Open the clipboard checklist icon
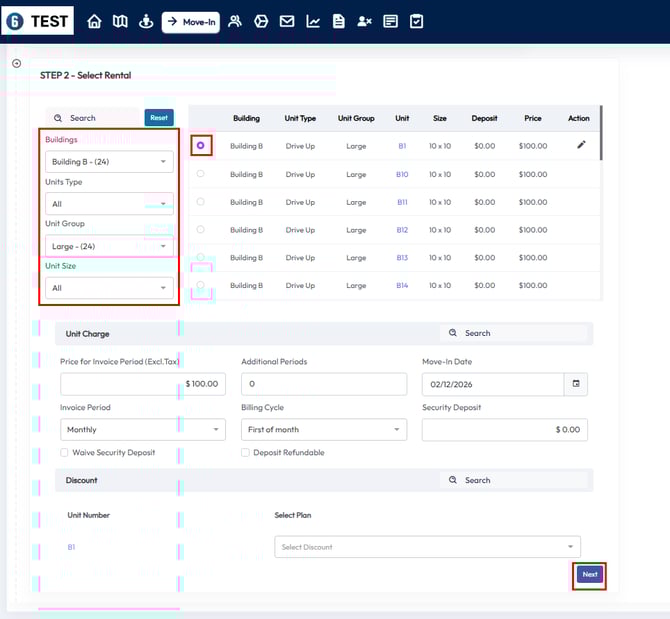The height and width of the screenshot is (619, 670). click(416, 21)
